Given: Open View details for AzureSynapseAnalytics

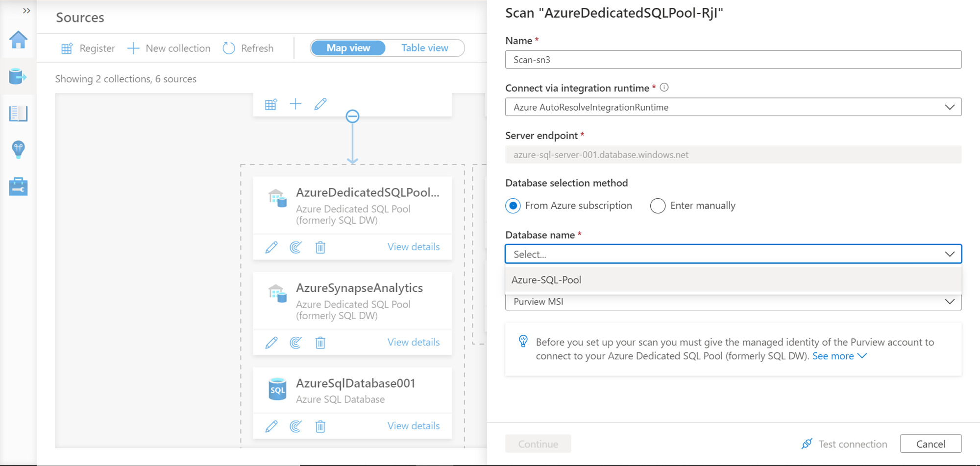Looking at the screenshot, I should [414, 342].
